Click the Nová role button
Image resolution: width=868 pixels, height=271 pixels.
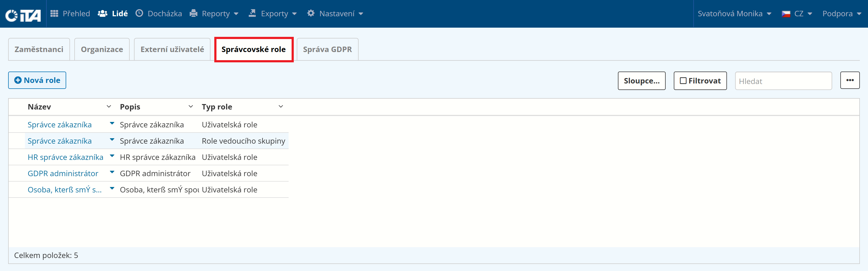pos(37,80)
